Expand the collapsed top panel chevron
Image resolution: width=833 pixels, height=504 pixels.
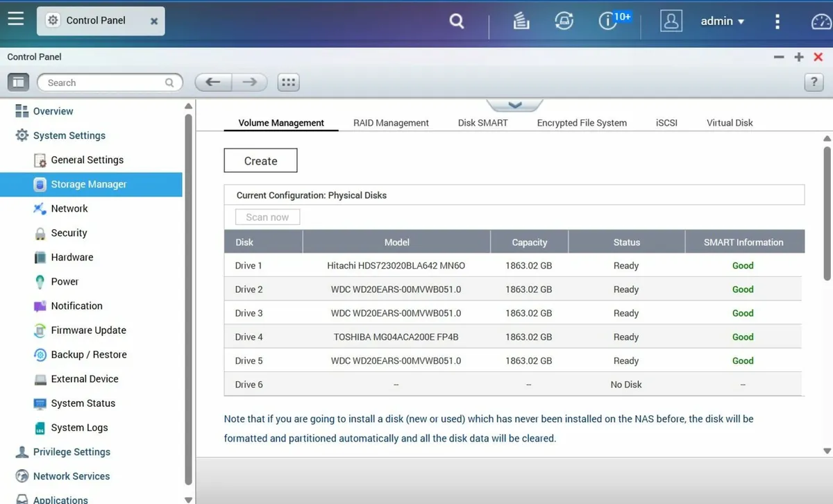514,105
